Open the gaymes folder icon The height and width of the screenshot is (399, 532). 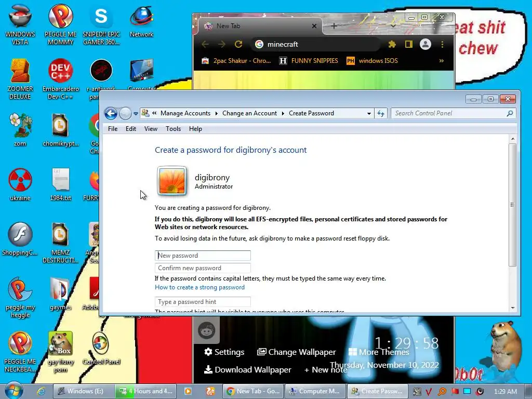60,294
